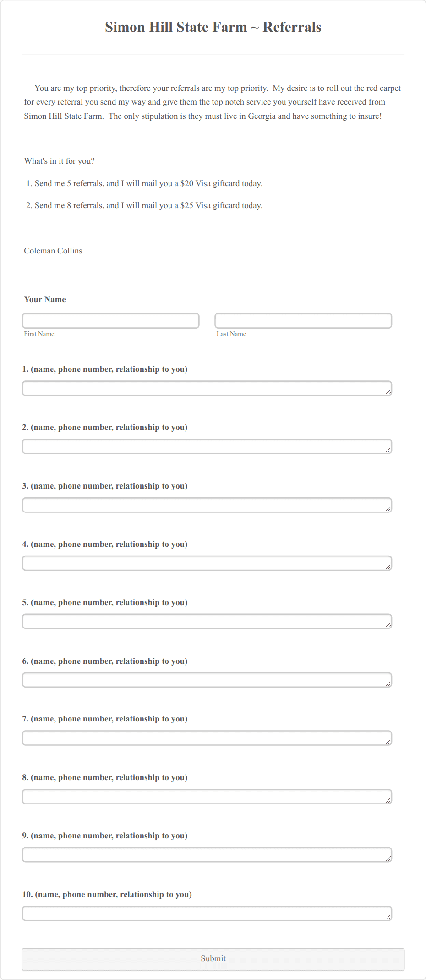The width and height of the screenshot is (426, 980).
Task: Click the referral 4 text box
Action: (x=206, y=564)
